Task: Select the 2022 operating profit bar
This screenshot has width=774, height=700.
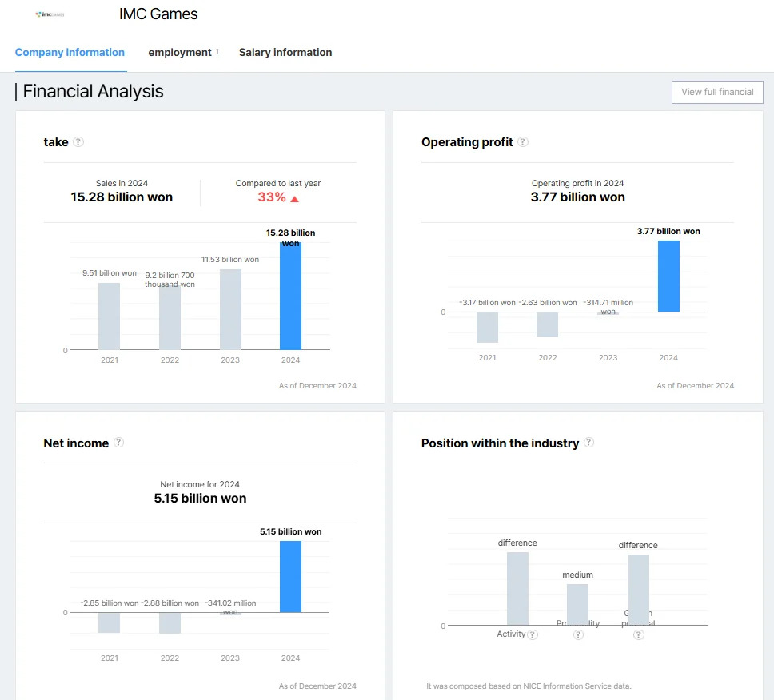Action: (x=548, y=324)
